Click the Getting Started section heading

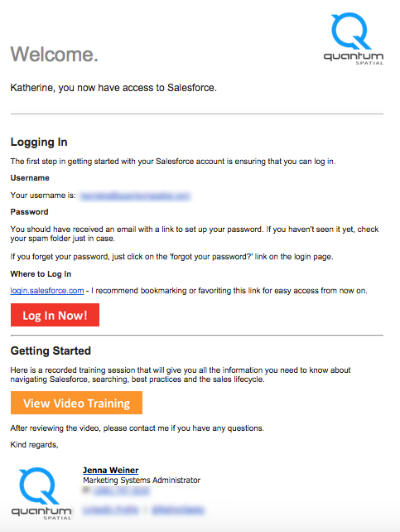(x=51, y=351)
